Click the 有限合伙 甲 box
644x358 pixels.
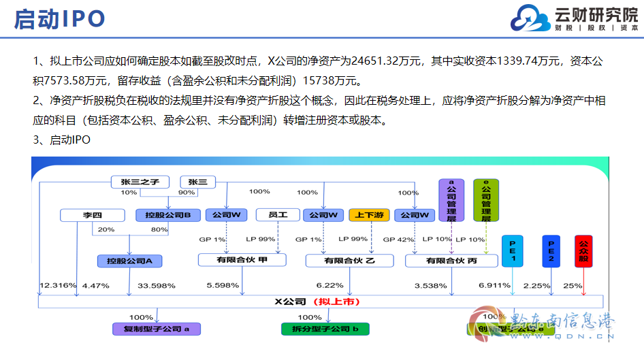tap(242, 260)
